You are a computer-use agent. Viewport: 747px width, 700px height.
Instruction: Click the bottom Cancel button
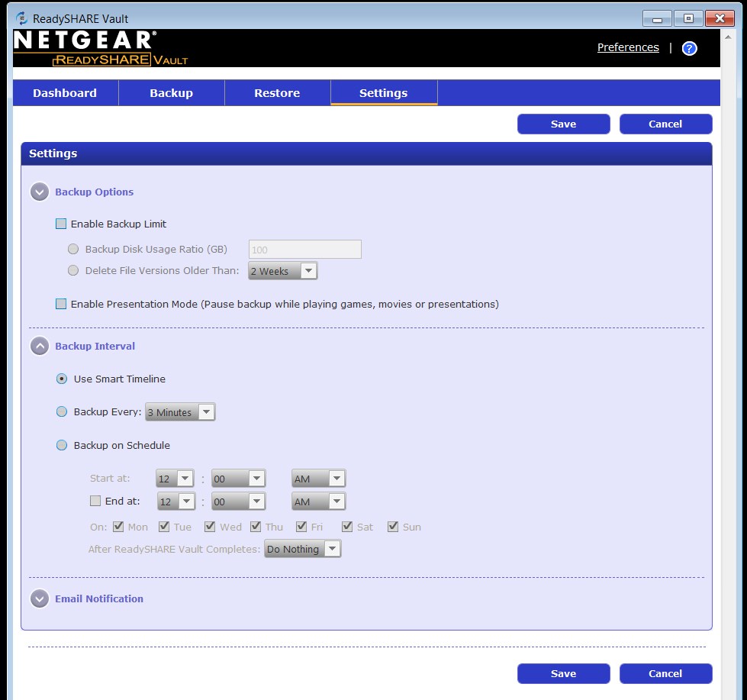coord(665,673)
